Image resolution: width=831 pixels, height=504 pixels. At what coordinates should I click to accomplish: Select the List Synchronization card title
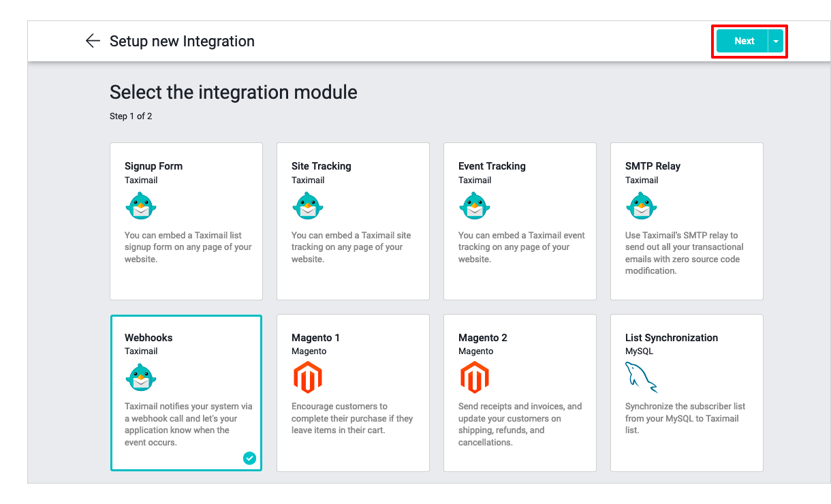point(671,338)
